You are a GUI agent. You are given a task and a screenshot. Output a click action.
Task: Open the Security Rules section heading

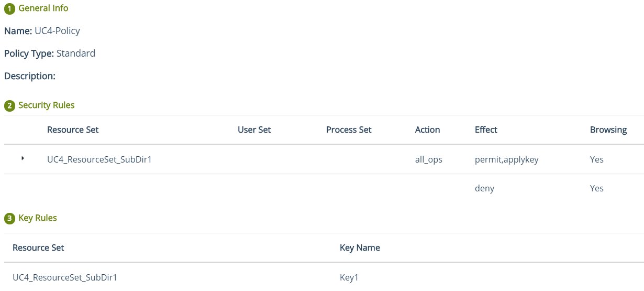point(46,105)
